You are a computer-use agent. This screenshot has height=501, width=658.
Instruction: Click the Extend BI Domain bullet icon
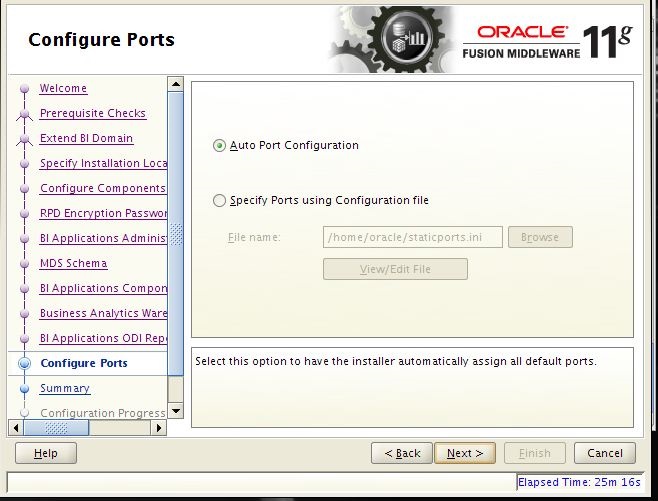pyautogui.click(x=24, y=139)
